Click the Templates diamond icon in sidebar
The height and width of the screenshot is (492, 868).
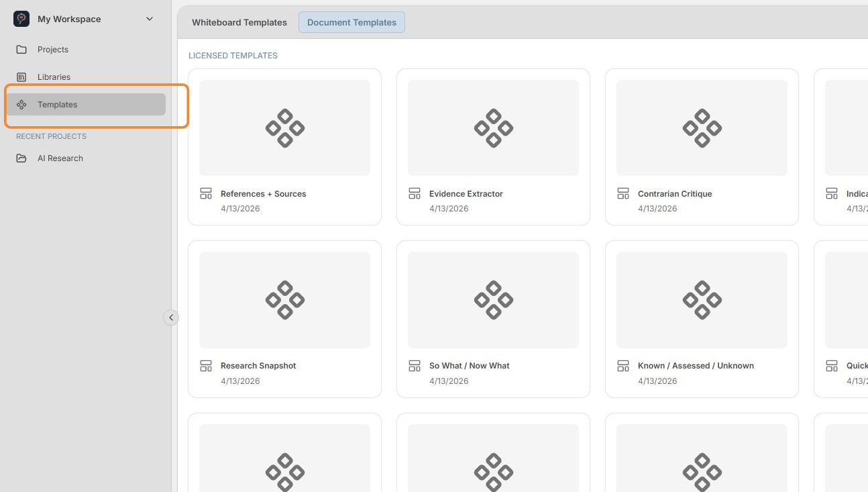point(21,105)
